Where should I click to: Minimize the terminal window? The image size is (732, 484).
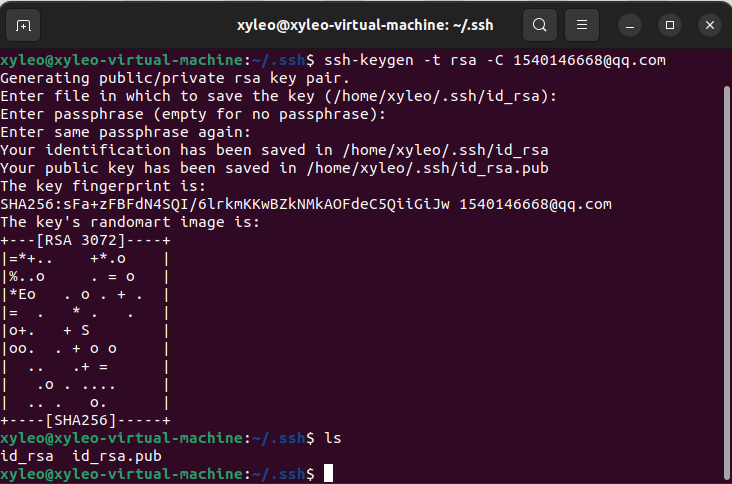click(630, 25)
